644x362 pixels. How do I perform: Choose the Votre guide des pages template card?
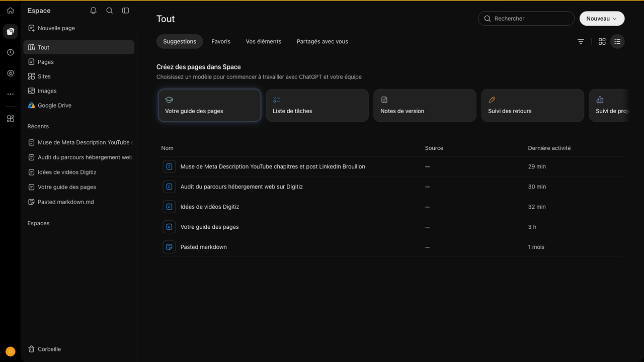[210, 106]
